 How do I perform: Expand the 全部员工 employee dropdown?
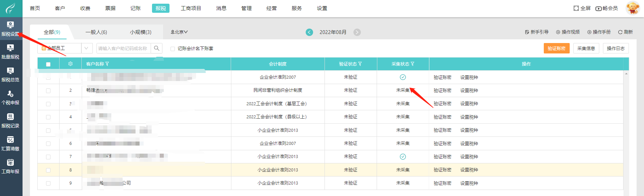click(x=86, y=48)
